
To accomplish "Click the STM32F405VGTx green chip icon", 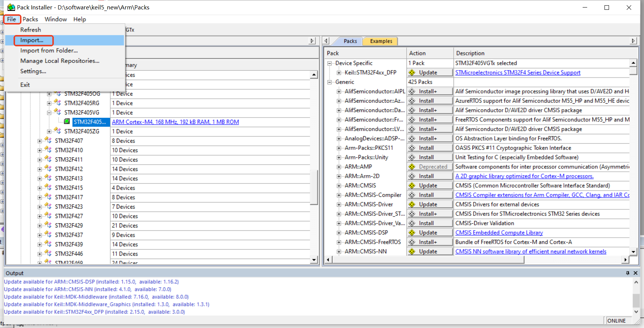I will pyautogui.click(x=67, y=121).
